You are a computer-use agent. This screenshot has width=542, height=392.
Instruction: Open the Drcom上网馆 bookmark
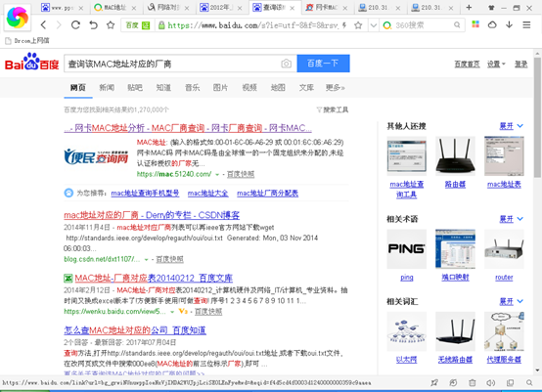27,41
